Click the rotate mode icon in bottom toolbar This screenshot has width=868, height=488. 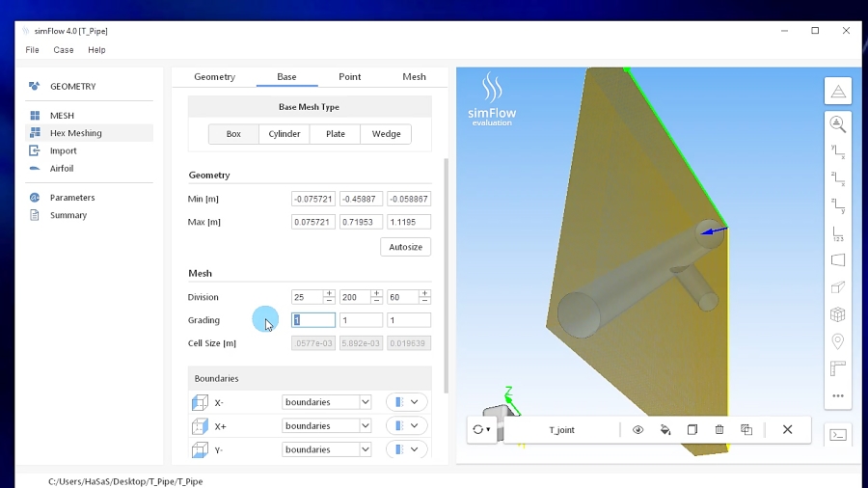481,430
